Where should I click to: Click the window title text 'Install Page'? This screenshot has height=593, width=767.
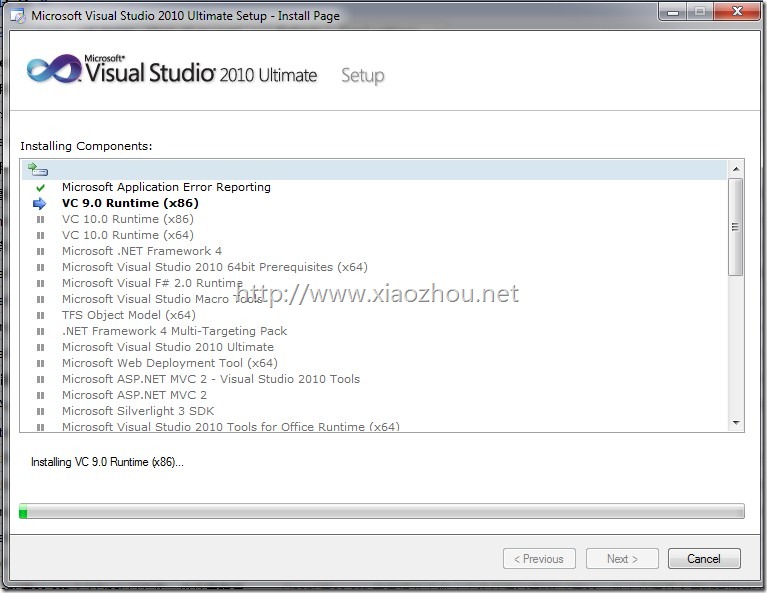click(x=309, y=16)
